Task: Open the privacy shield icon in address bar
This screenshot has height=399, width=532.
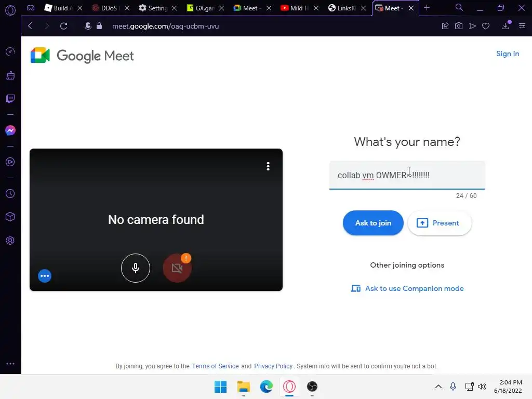Action: 88,26
